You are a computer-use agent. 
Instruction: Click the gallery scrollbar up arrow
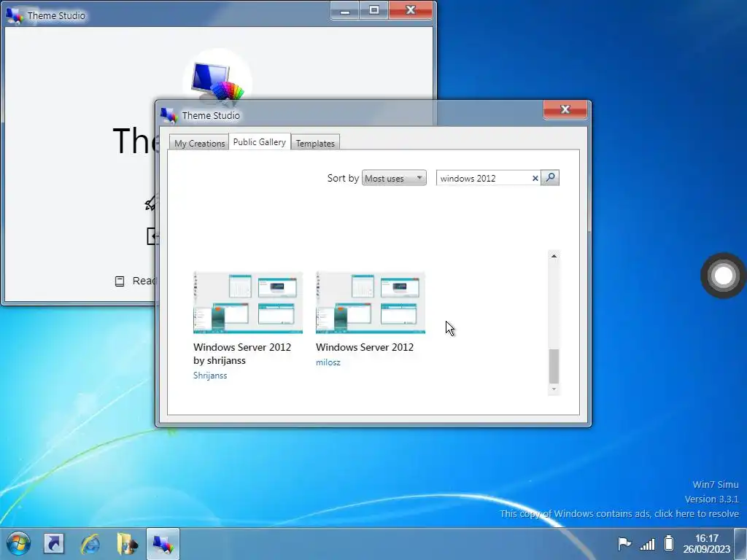pyautogui.click(x=554, y=256)
